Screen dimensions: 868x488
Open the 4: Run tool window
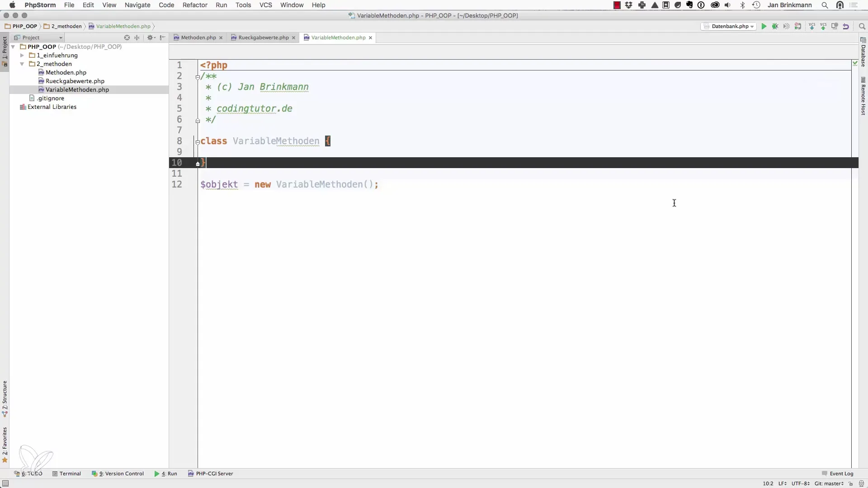click(165, 474)
